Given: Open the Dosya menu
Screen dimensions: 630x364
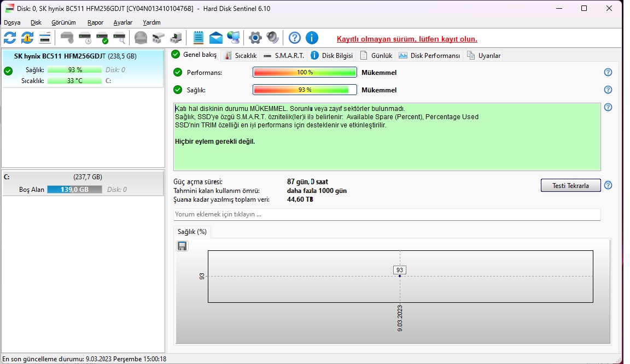Looking at the screenshot, I should click(12, 22).
